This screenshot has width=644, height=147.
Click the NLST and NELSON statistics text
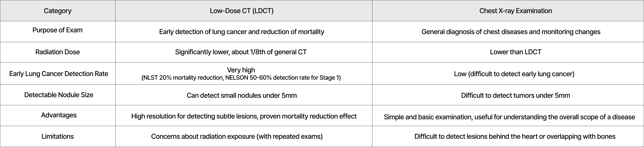241,78
